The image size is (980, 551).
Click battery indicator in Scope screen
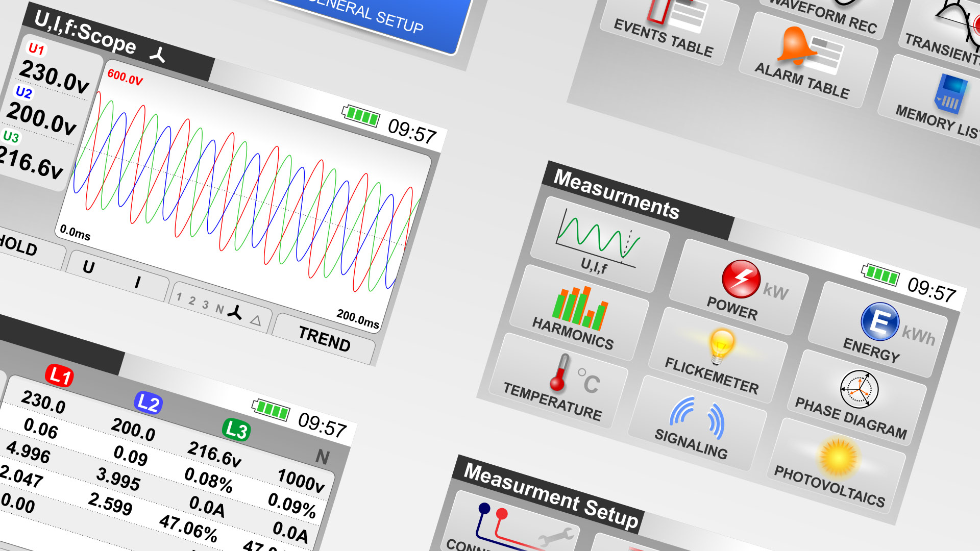361,115
